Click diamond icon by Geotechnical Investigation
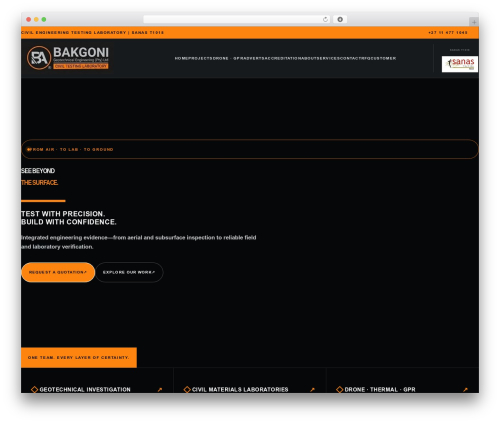500x423 pixels. [34, 389]
